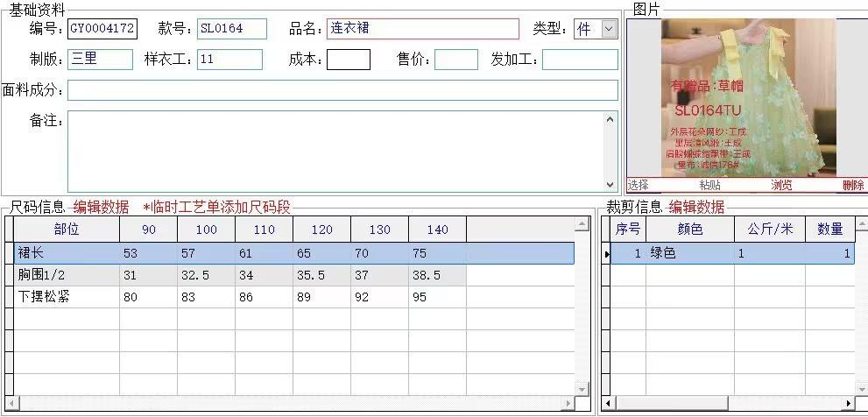The width and height of the screenshot is (868, 417).
Task: Click the 颜色 column header
Action: [690, 230]
